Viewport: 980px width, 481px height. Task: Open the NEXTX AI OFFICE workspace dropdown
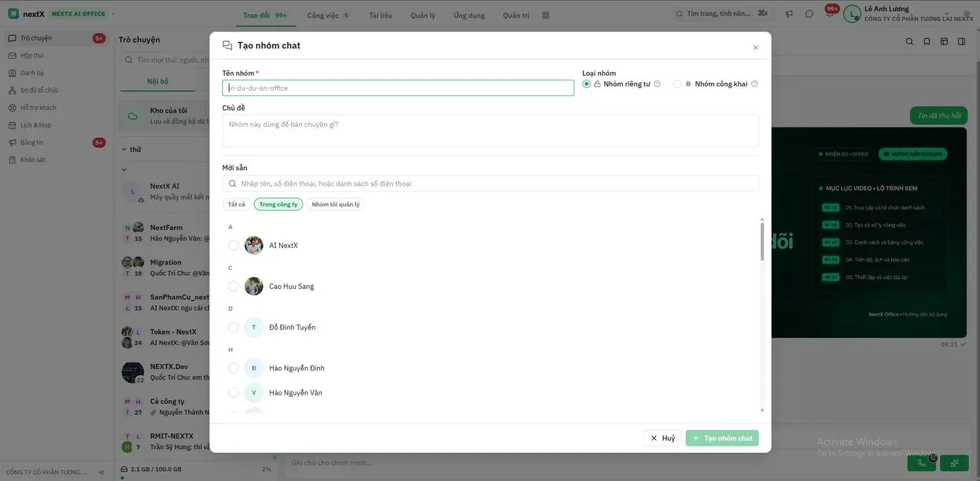(x=84, y=14)
